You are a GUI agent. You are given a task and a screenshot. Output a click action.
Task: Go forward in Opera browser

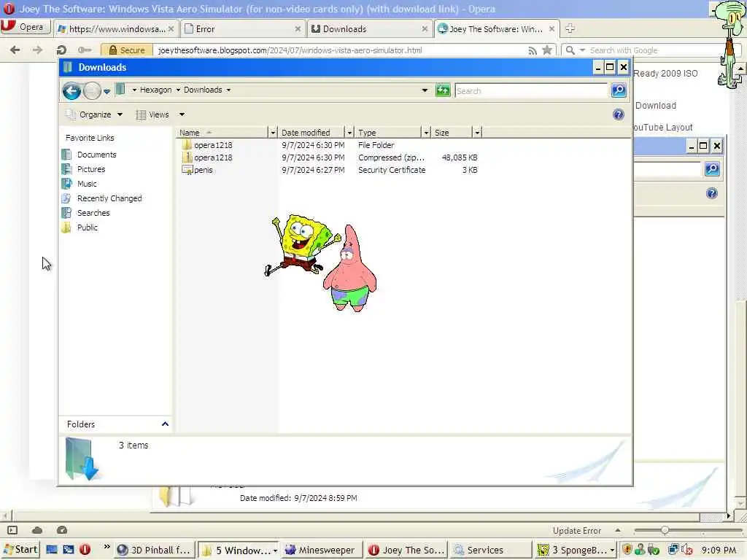pyautogui.click(x=37, y=50)
